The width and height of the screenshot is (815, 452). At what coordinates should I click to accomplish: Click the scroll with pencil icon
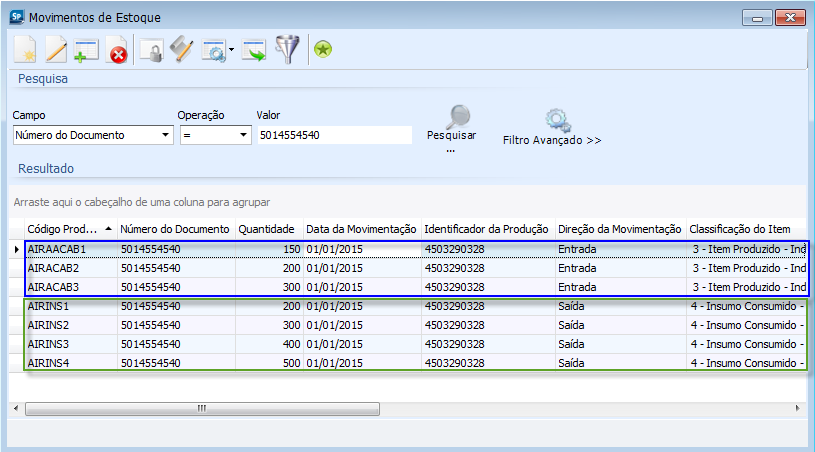tap(181, 50)
